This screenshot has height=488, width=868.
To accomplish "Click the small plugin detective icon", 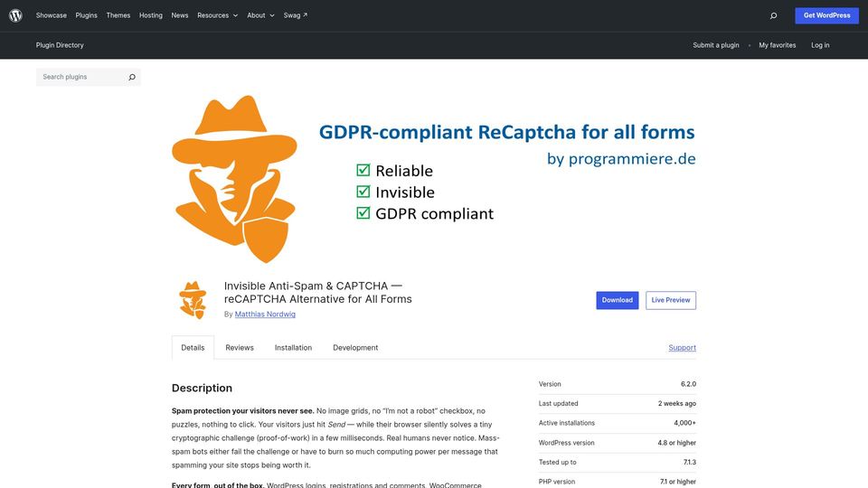I will (193, 300).
